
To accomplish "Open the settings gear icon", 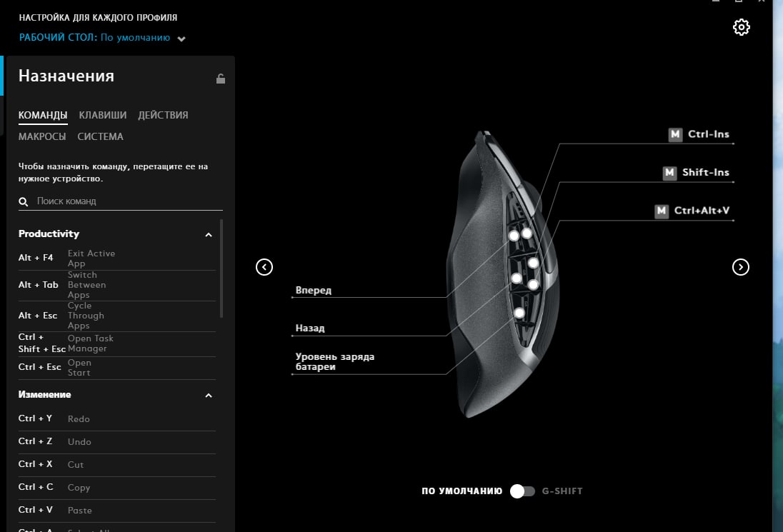I will (741, 27).
